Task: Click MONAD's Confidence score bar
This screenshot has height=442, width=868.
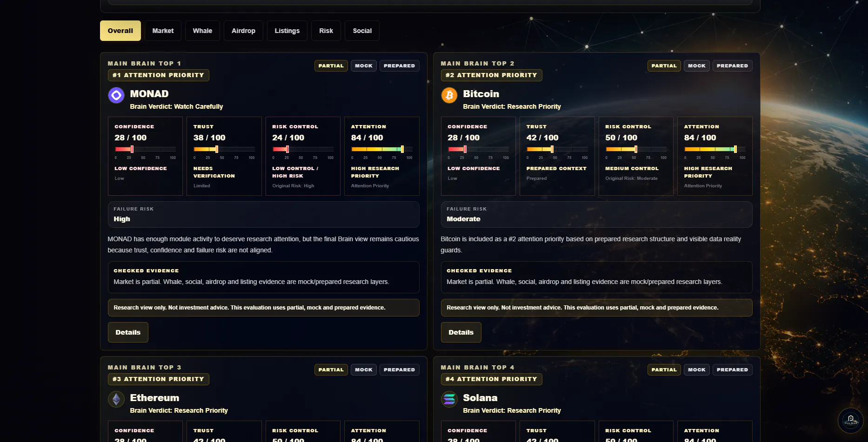Action: (x=145, y=149)
